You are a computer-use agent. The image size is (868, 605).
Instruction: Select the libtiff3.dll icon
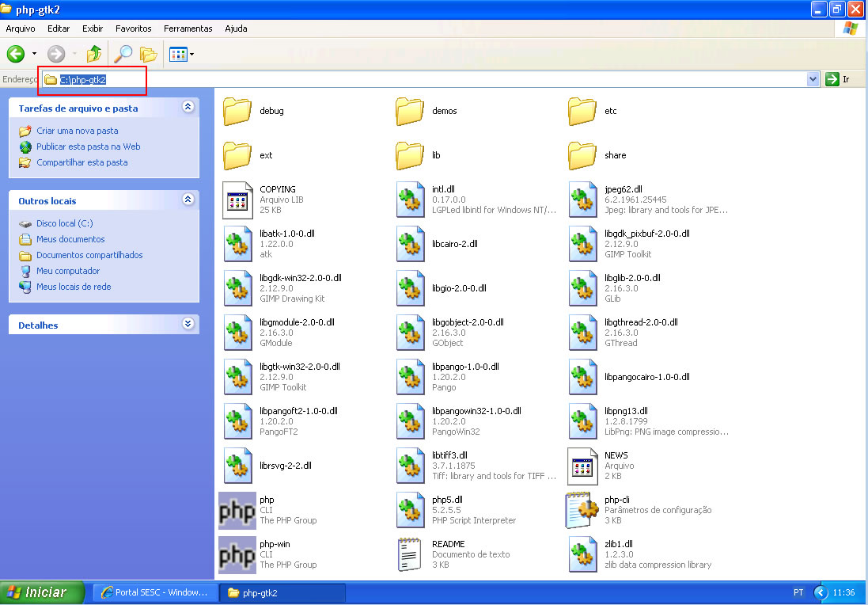[410, 466]
